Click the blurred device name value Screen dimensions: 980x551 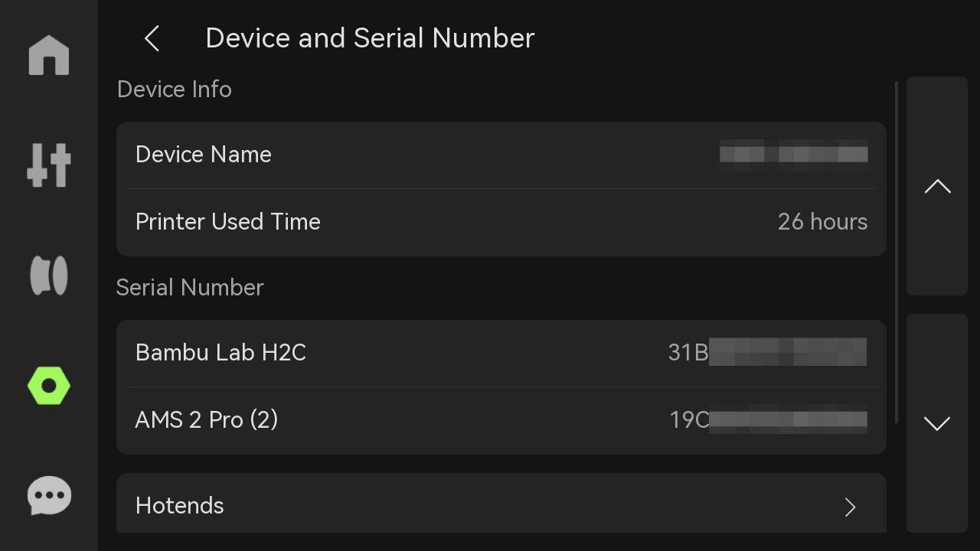pyautogui.click(x=793, y=153)
